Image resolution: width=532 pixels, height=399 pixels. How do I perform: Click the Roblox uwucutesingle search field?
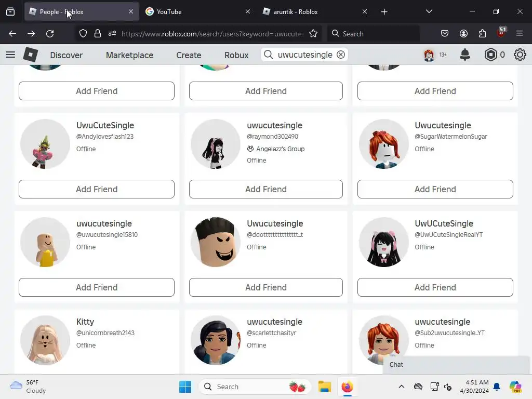point(305,55)
